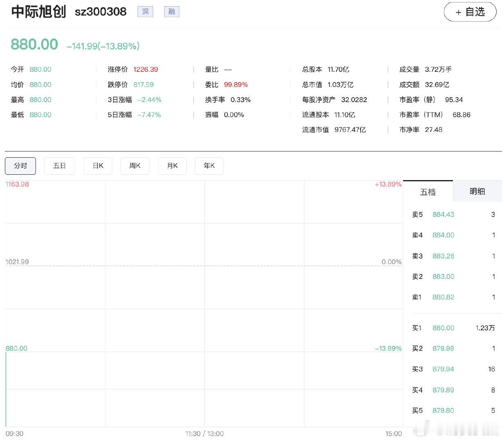Viewport: 504px width, 441px height.
Task: Click the 15:00 time axis label
Action: point(394,434)
